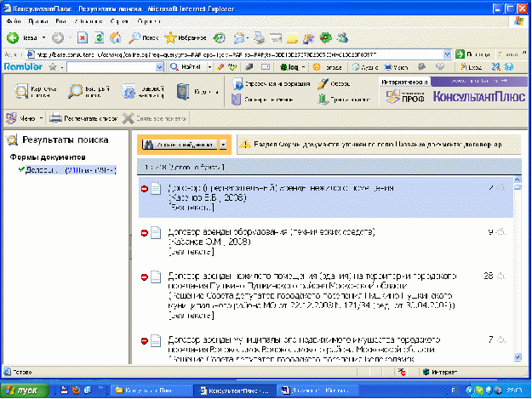The width and height of the screenshot is (532, 399).
Task: Open the Поиск magnifier in IE toolbar
Action: 144,37
